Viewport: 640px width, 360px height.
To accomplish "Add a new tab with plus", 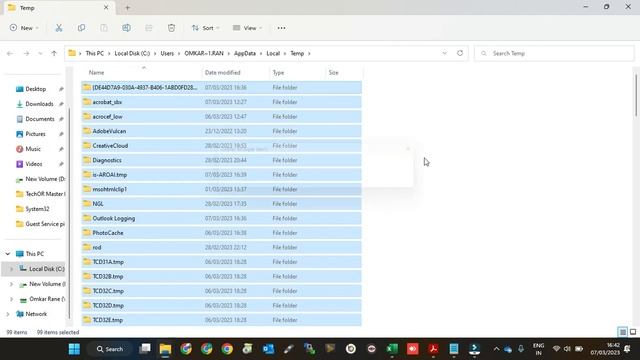I will click(x=127, y=7).
